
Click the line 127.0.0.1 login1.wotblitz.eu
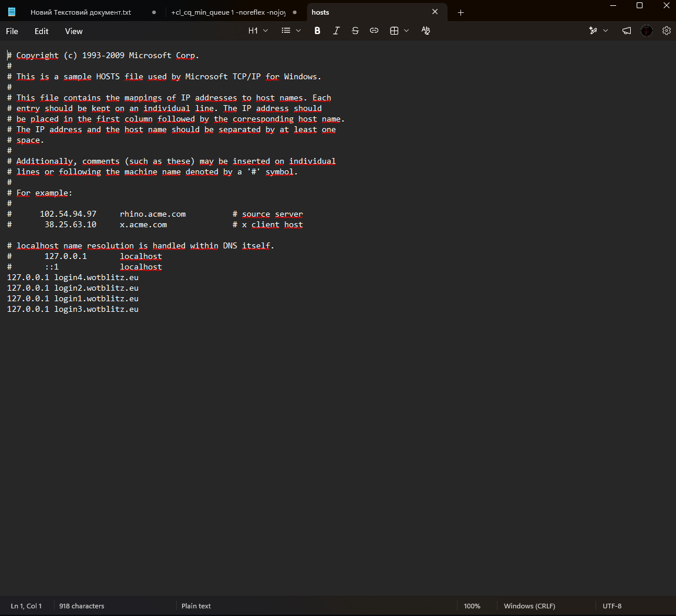click(73, 298)
